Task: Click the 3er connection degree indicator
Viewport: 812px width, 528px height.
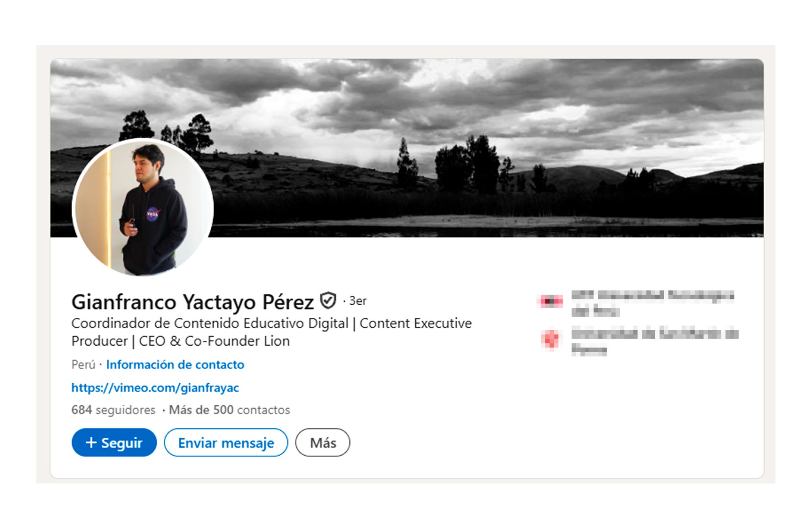Action: 357,301
